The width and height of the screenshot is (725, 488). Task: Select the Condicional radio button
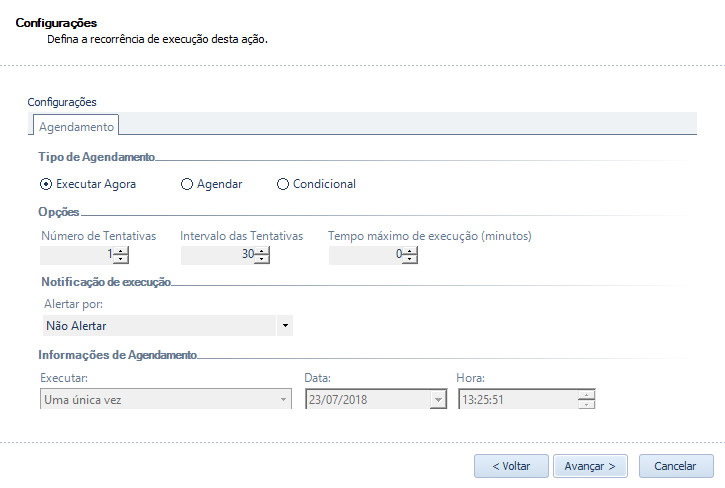282,184
